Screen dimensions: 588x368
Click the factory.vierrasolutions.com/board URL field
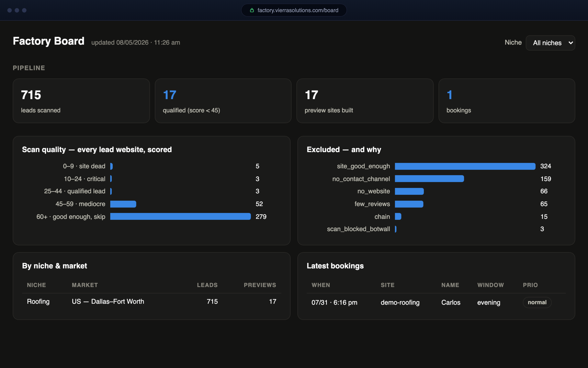(x=294, y=10)
